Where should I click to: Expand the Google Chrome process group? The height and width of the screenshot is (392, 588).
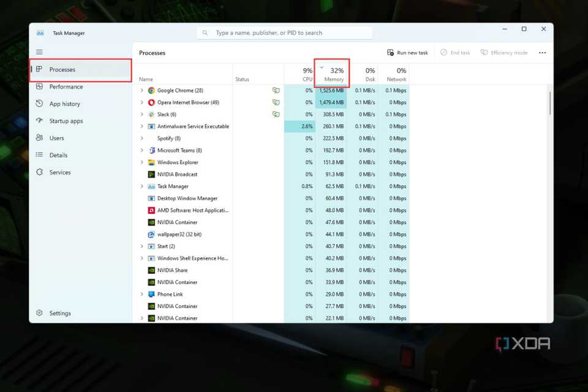click(x=141, y=91)
